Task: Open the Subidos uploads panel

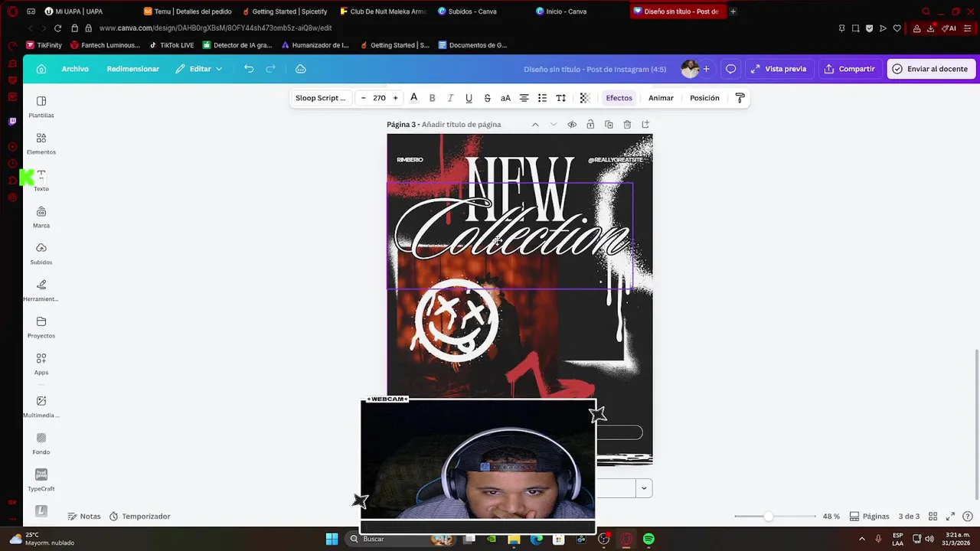Action: (41, 253)
